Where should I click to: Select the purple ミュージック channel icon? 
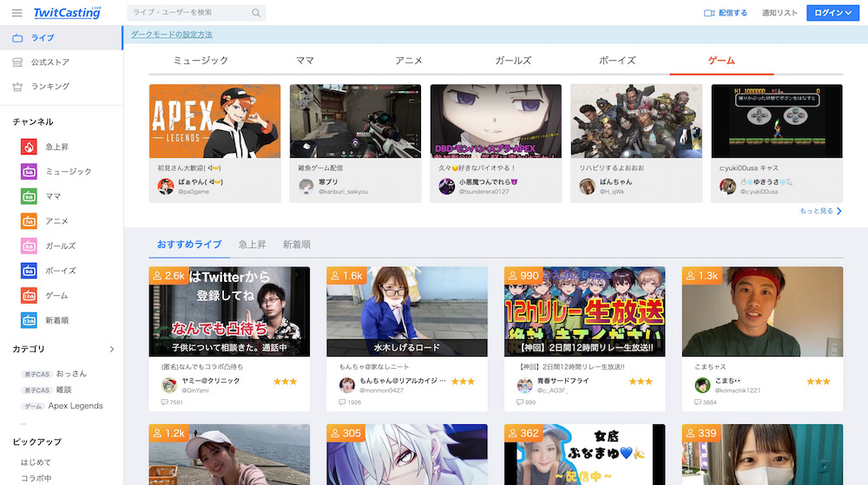(x=29, y=172)
